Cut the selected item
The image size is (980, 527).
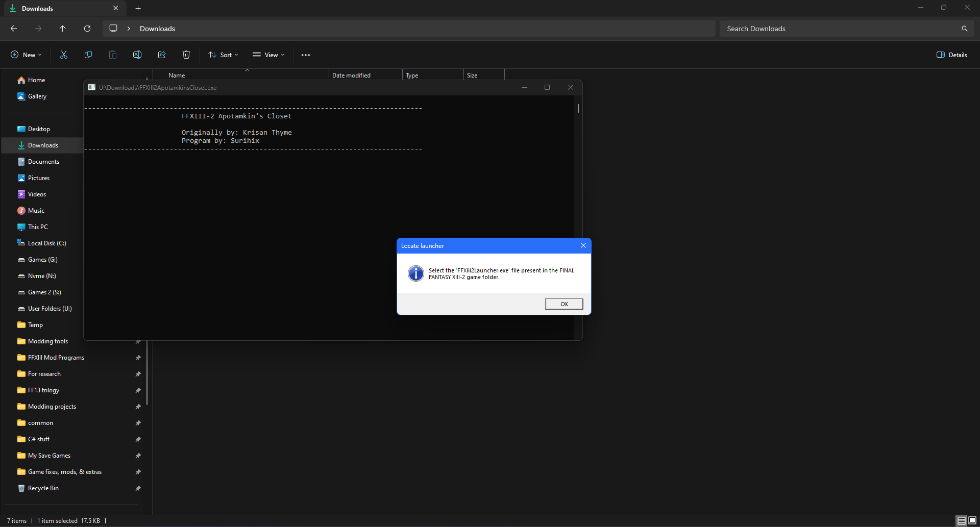pyautogui.click(x=64, y=55)
